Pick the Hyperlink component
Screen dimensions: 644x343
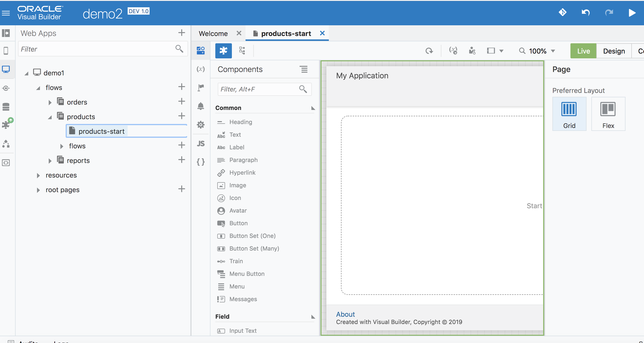242,173
